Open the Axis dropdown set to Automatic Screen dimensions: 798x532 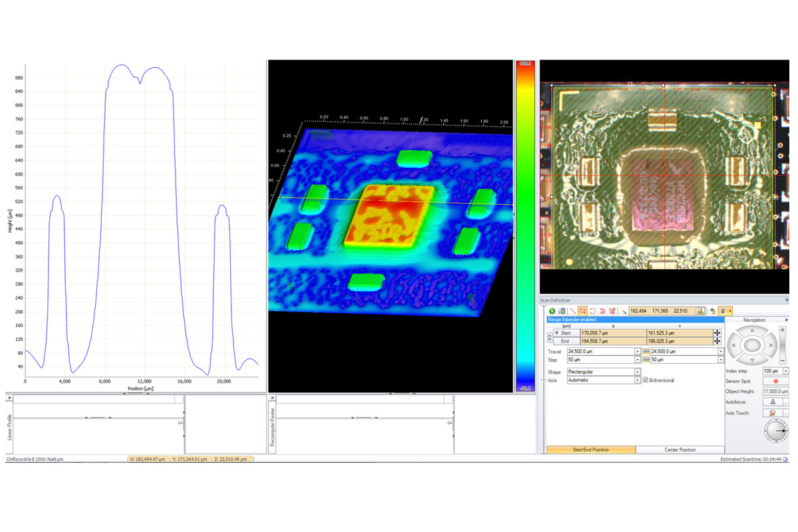click(x=637, y=380)
